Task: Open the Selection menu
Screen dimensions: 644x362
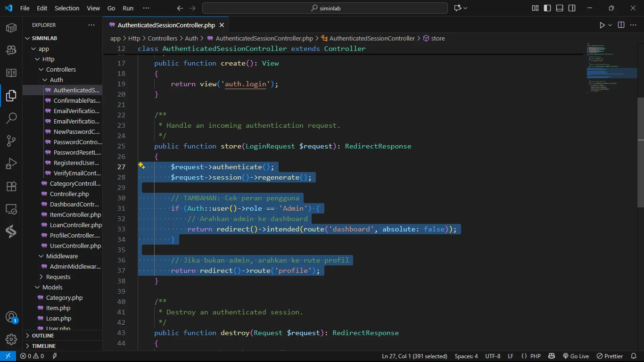Action: point(67,8)
